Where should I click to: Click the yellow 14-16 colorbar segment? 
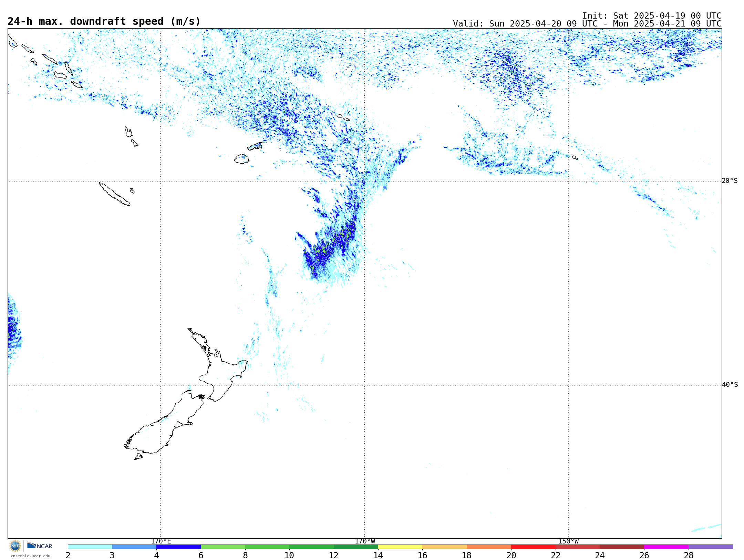(400, 547)
